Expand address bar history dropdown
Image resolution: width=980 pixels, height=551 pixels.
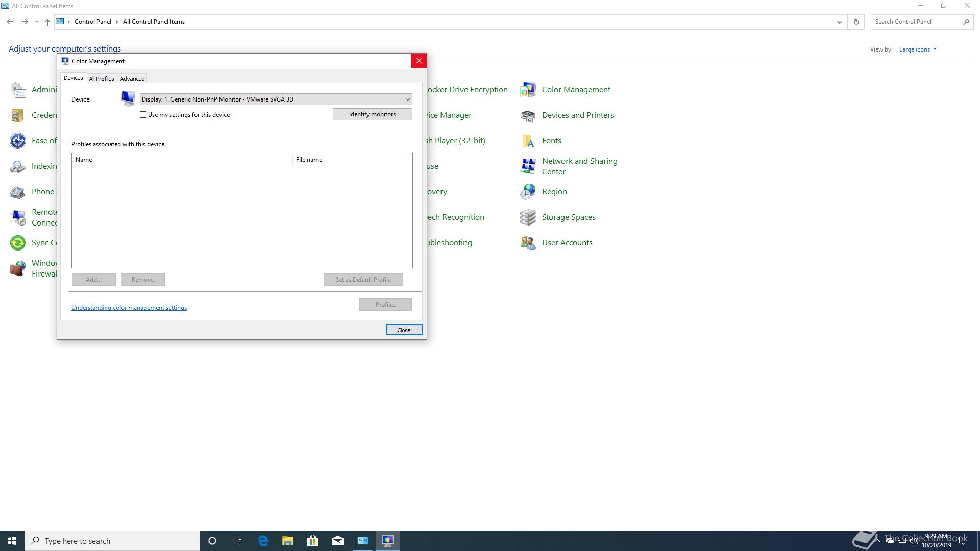click(x=839, y=22)
